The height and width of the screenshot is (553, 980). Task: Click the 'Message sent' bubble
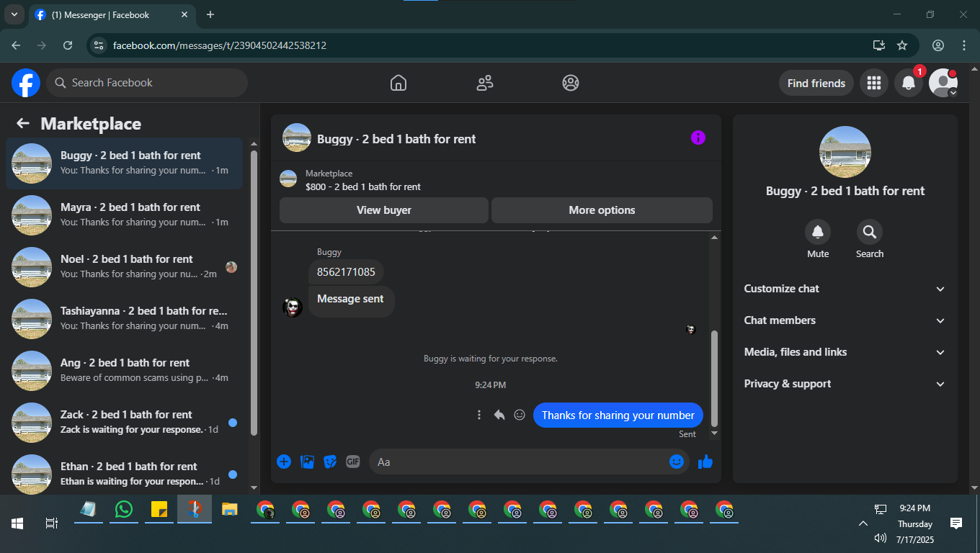pyautogui.click(x=350, y=299)
